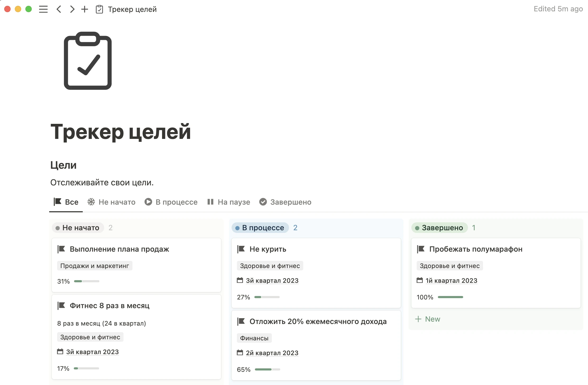Image resolution: width=588 pixels, height=385 pixels.
Task: Click the 27% progress bar
Action: [x=267, y=297]
